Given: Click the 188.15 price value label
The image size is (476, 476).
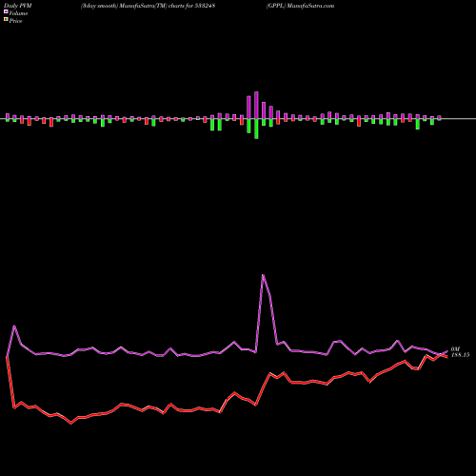Looking at the screenshot, I should [x=460, y=355].
